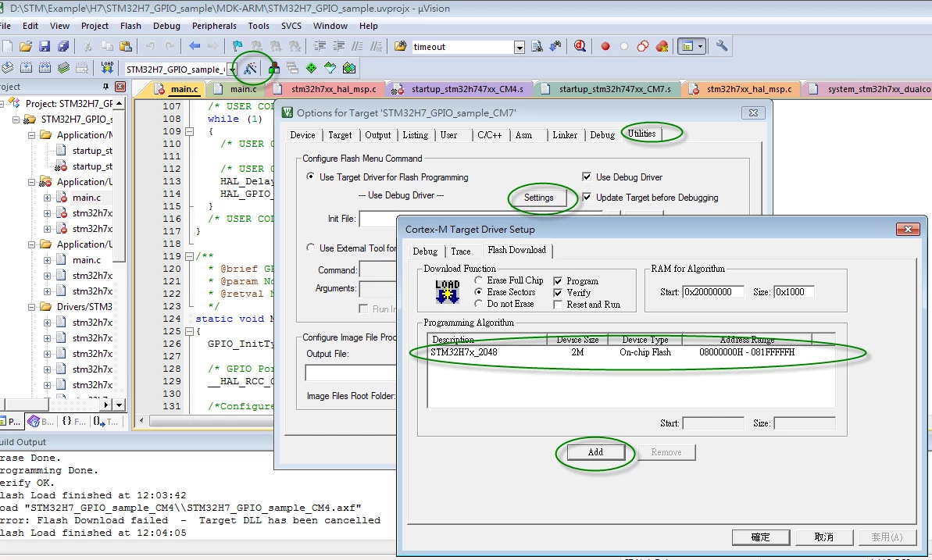Rebuild all target files icon
The width and height of the screenshot is (932, 560).
coord(45,69)
